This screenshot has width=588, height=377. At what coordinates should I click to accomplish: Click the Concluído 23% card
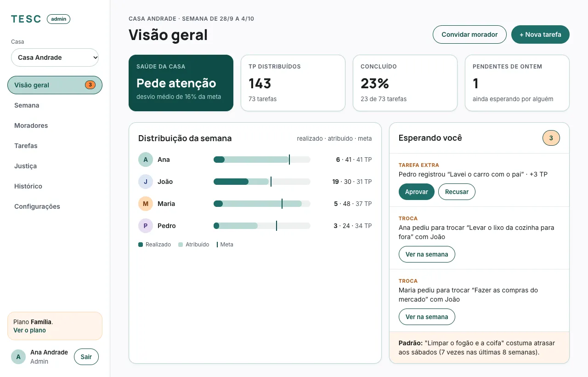[x=405, y=83]
